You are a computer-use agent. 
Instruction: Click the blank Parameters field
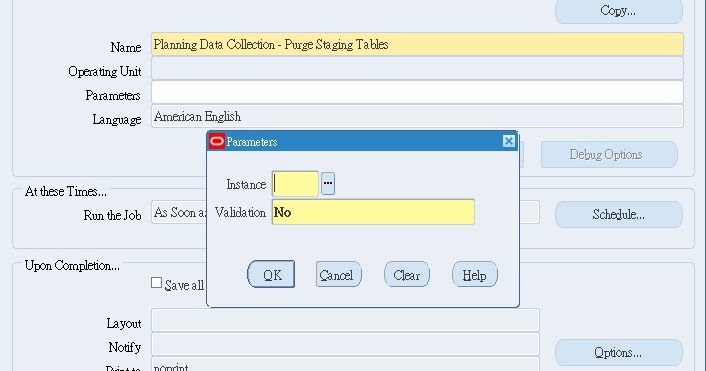pos(417,92)
